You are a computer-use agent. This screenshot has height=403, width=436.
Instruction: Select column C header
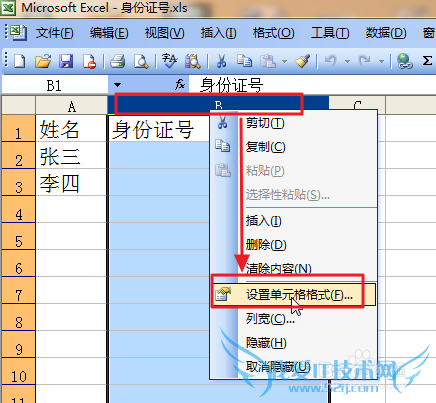click(x=357, y=104)
